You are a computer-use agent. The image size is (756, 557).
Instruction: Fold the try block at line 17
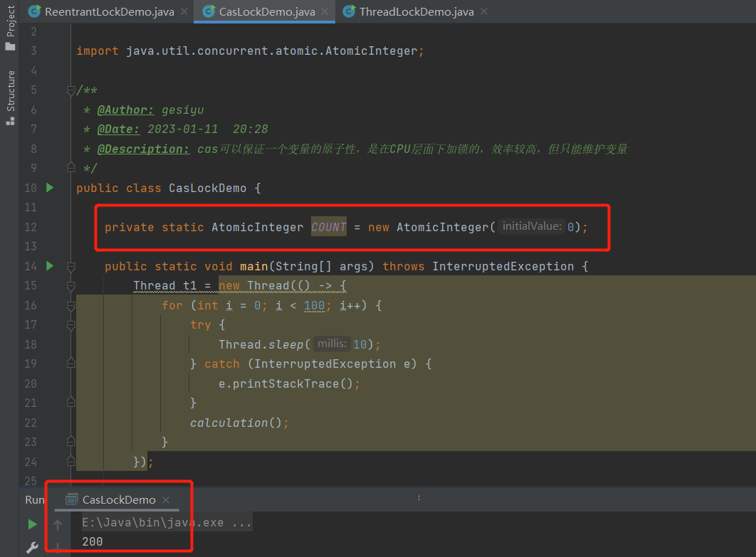coord(71,325)
